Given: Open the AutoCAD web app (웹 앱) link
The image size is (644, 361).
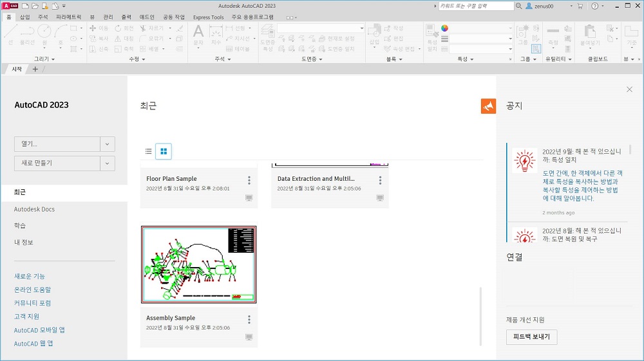Looking at the screenshot, I should click(33, 344).
